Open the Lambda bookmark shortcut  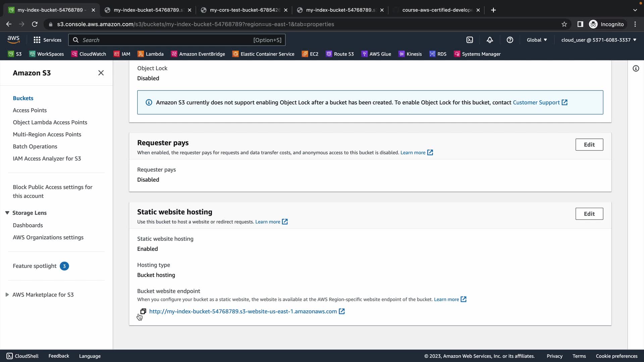point(151,54)
